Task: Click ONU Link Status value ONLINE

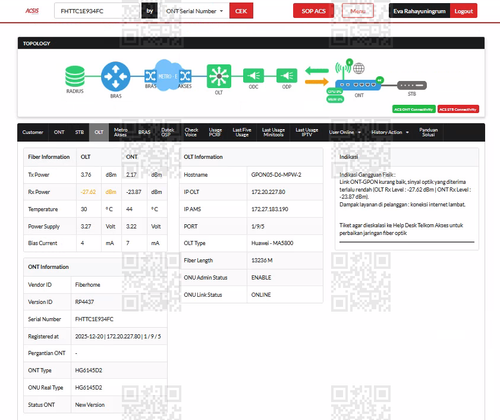Action: 261,295
